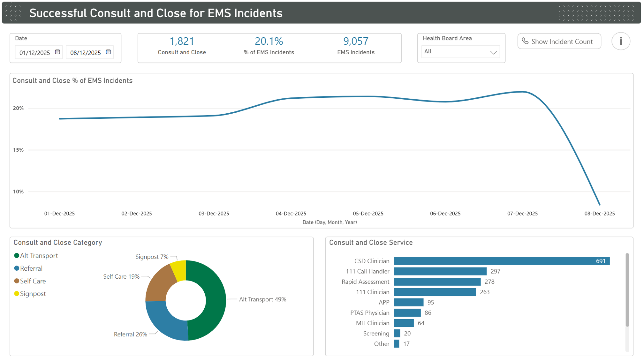Open the end date calendar picker icon
Image resolution: width=644 pixels, height=361 pixels.
[x=108, y=52]
